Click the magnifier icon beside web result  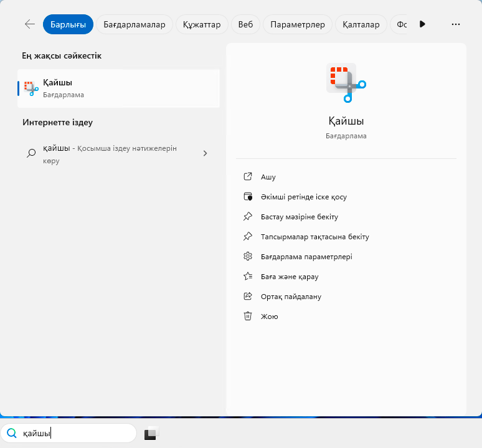tap(31, 153)
